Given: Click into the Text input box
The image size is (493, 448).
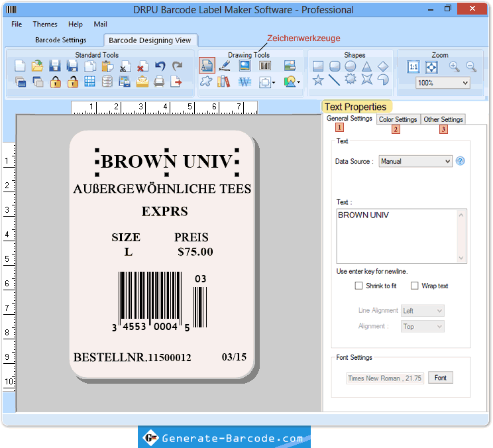Looking at the screenshot, I should (401, 236).
